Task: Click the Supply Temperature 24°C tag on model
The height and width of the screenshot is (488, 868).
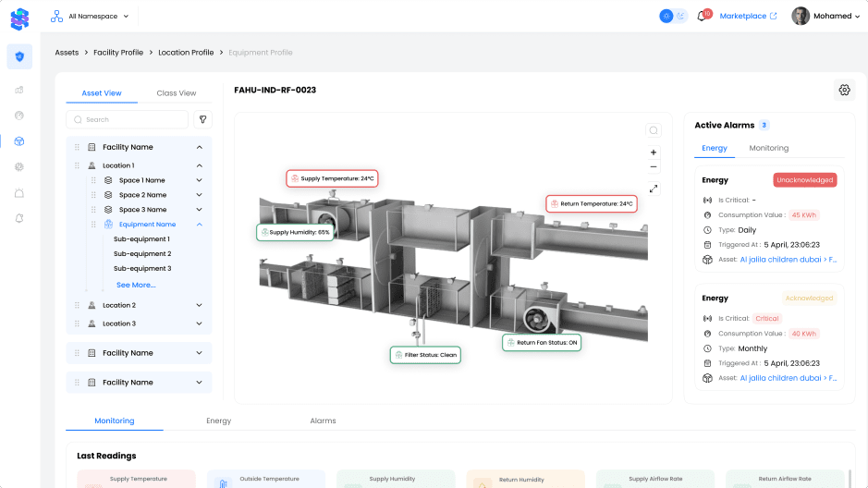Action: click(332, 178)
